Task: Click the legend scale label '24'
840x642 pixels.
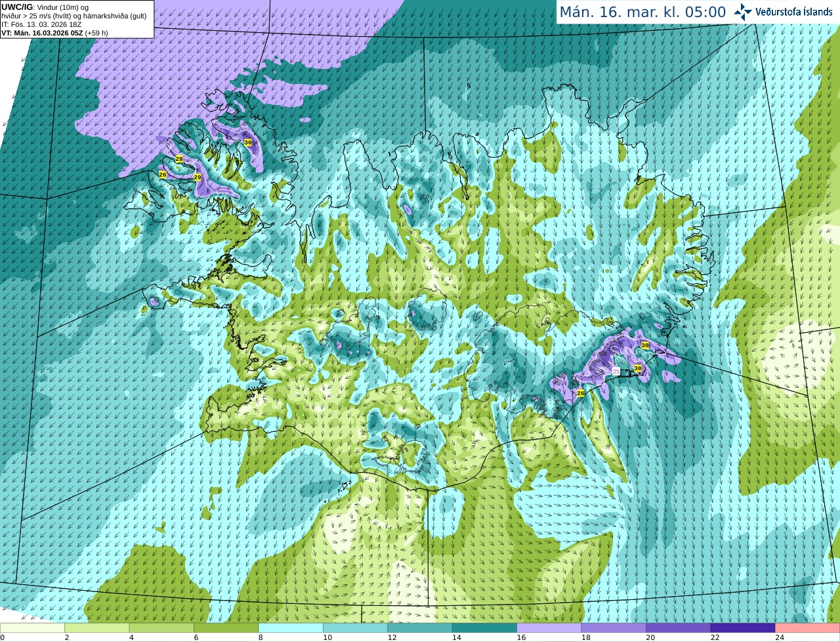Action: [x=780, y=637]
